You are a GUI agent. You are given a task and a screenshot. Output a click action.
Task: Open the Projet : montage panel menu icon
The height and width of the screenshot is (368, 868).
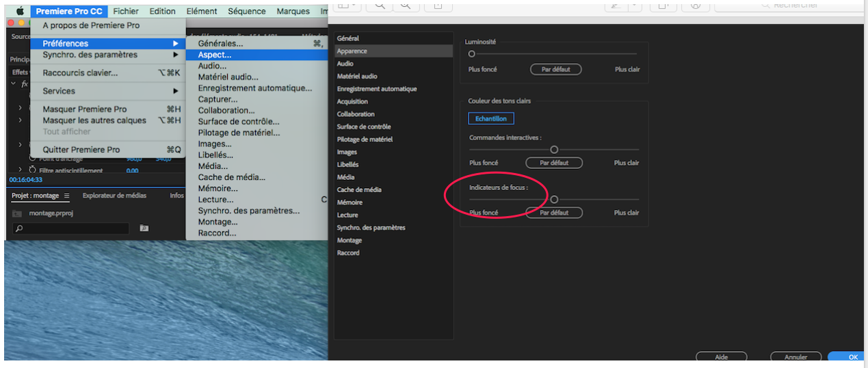tap(66, 196)
